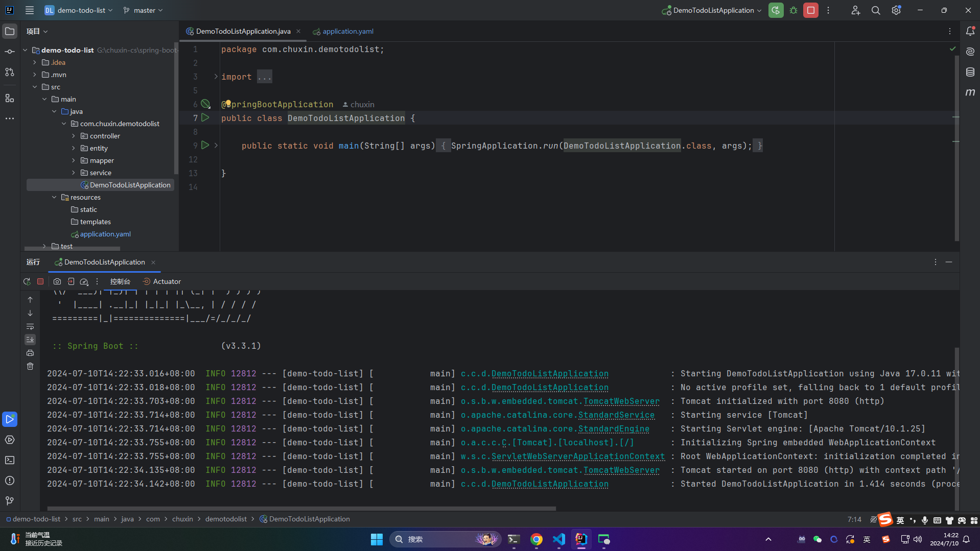Screen dimensions: 980x551
Task: Open the 项目 view dropdown
Action: [37, 31]
